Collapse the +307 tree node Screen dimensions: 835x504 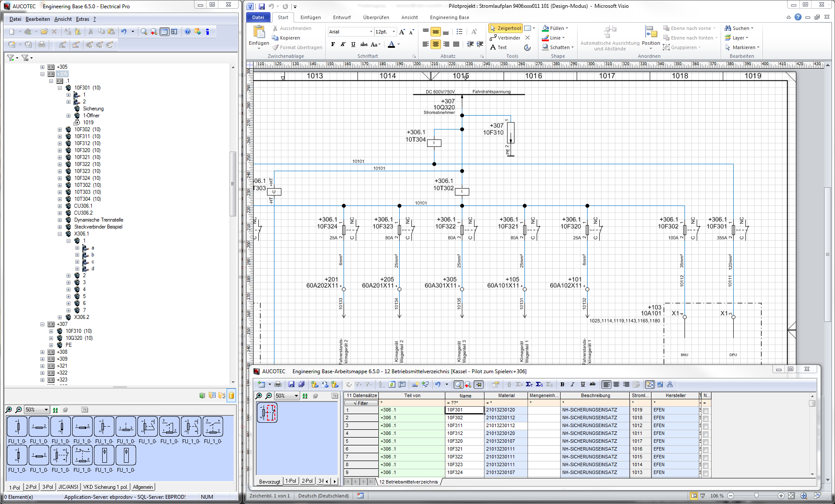(43, 324)
